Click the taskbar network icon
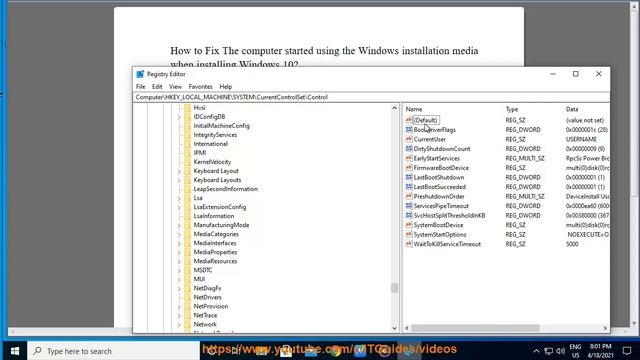The width and height of the screenshot is (640, 360). click(549, 351)
